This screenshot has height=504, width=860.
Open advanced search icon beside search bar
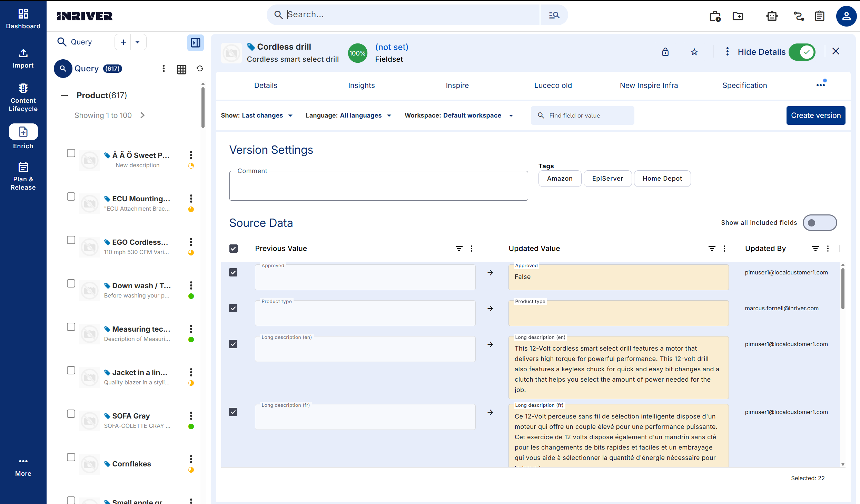point(554,15)
